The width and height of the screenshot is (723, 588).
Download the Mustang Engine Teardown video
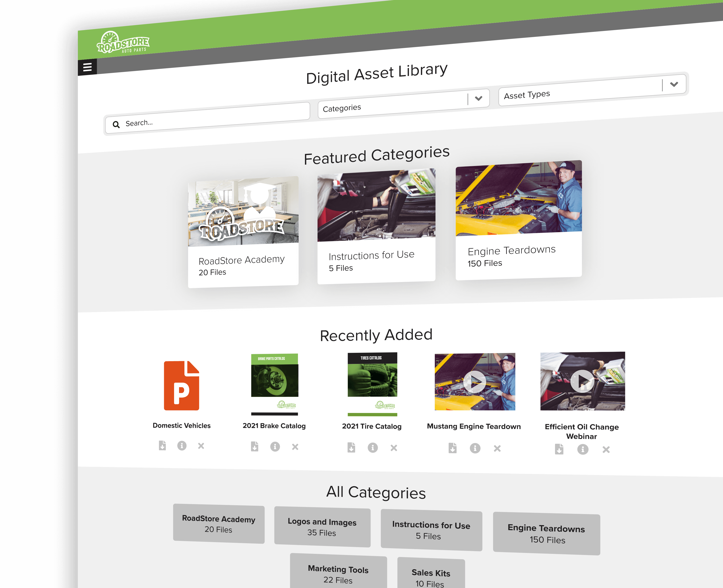pos(453,448)
